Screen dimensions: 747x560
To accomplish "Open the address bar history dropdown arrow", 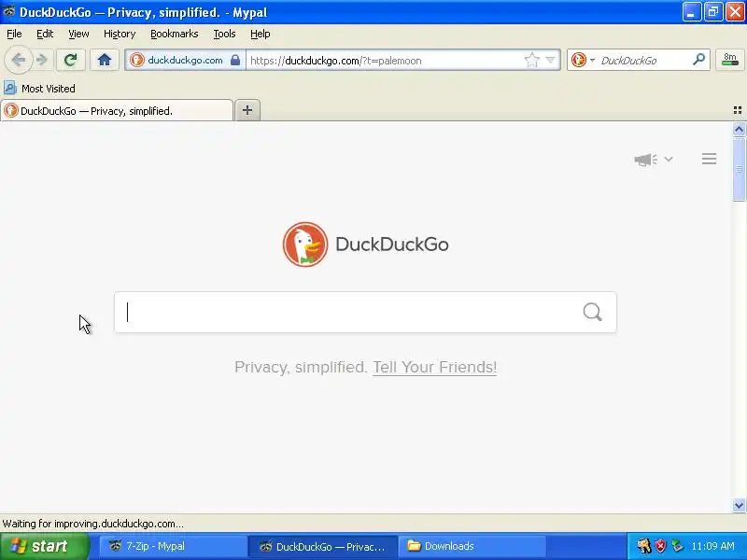I will (x=550, y=60).
